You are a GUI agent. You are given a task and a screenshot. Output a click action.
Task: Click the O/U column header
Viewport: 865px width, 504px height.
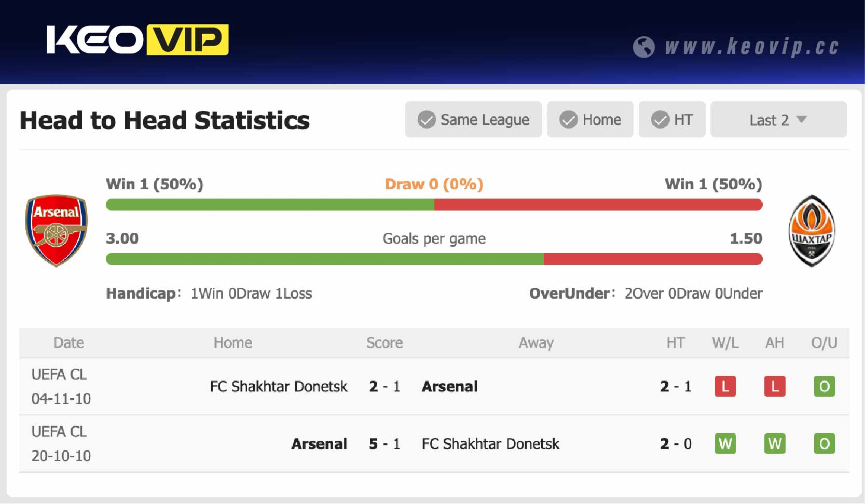coord(824,343)
